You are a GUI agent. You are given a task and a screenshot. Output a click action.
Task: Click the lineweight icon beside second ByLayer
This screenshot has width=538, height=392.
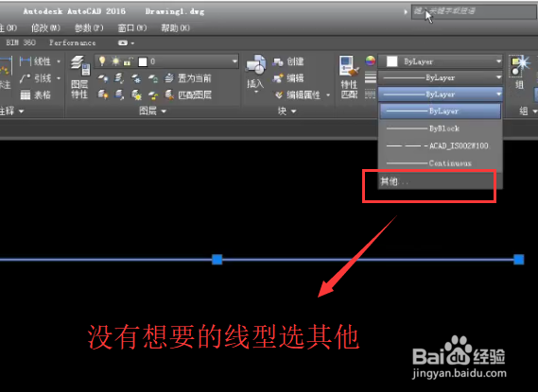pos(371,77)
